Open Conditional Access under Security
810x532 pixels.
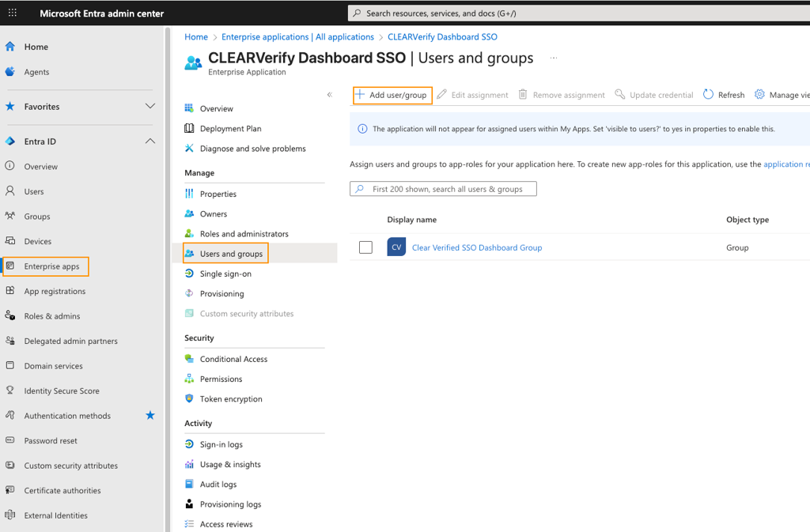[233, 359]
